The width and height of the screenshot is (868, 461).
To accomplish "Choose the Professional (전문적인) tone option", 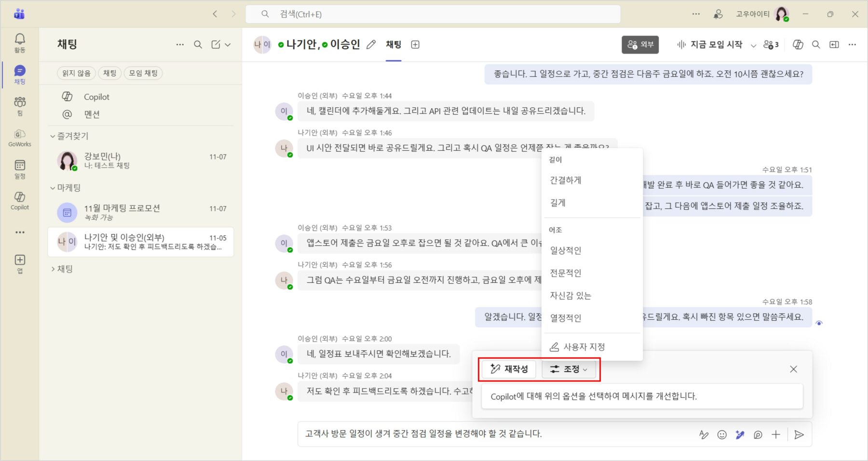I will coord(566,273).
